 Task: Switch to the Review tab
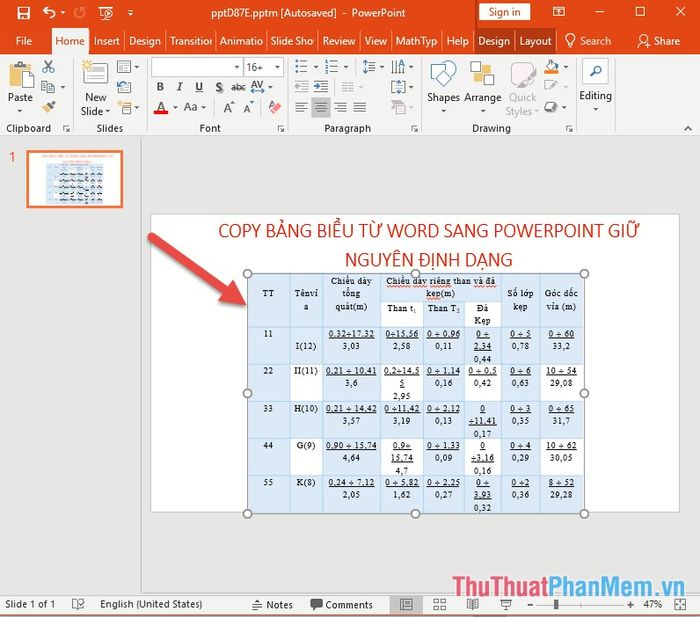[x=339, y=41]
